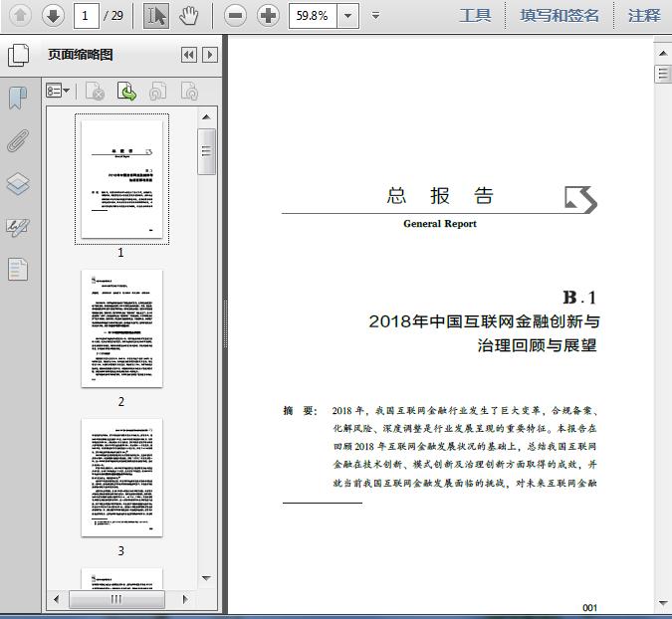Select page 3 thumbnail
This screenshot has width=672, height=619.
pos(121,478)
